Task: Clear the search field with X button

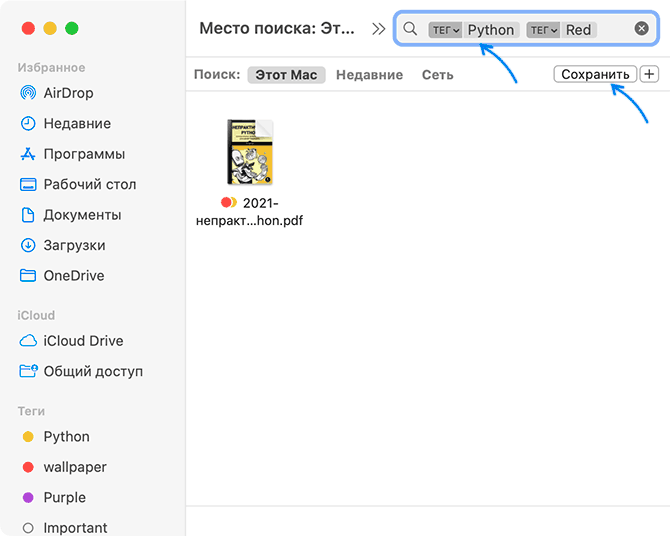Action: pos(642,29)
